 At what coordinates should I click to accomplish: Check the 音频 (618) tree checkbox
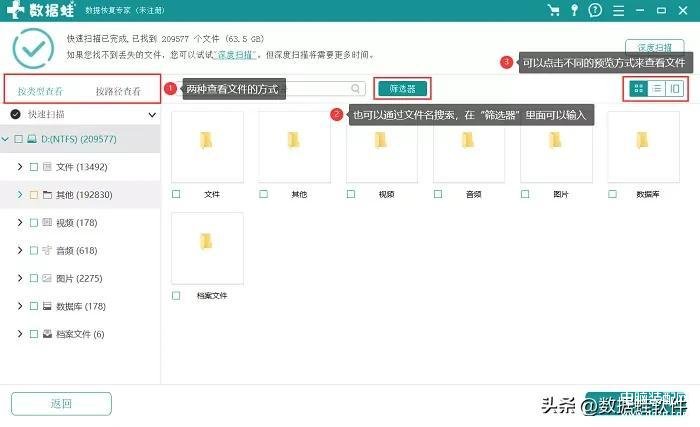[33, 250]
